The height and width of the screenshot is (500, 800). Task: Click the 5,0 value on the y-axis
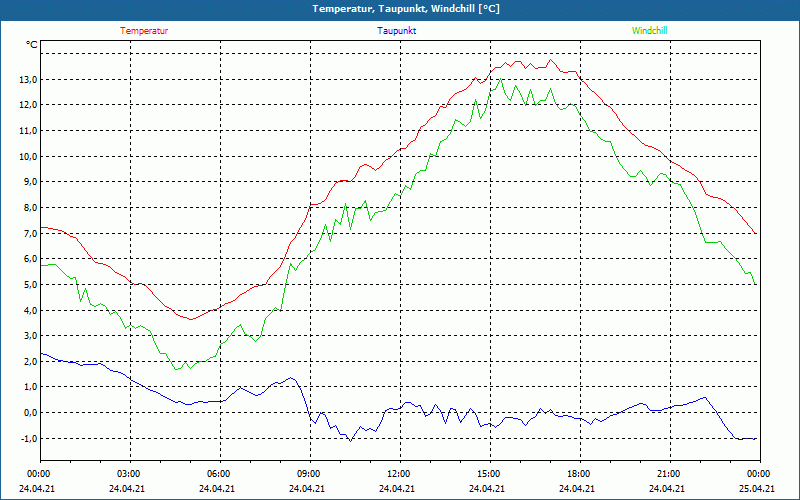30,285
